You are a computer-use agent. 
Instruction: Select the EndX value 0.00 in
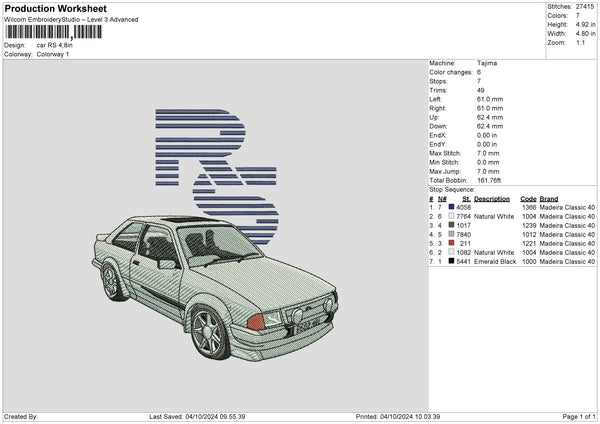(x=487, y=135)
